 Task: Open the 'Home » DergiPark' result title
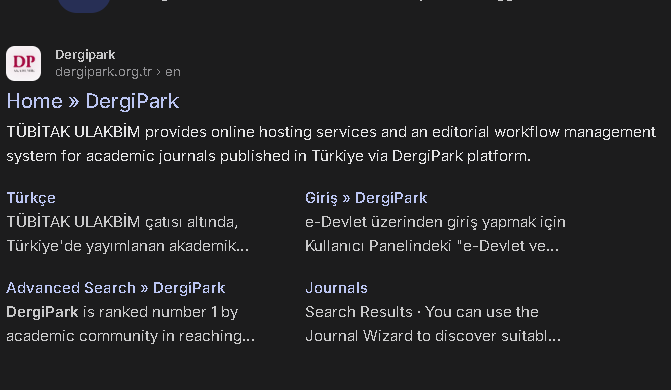click(x=93, y=101)
